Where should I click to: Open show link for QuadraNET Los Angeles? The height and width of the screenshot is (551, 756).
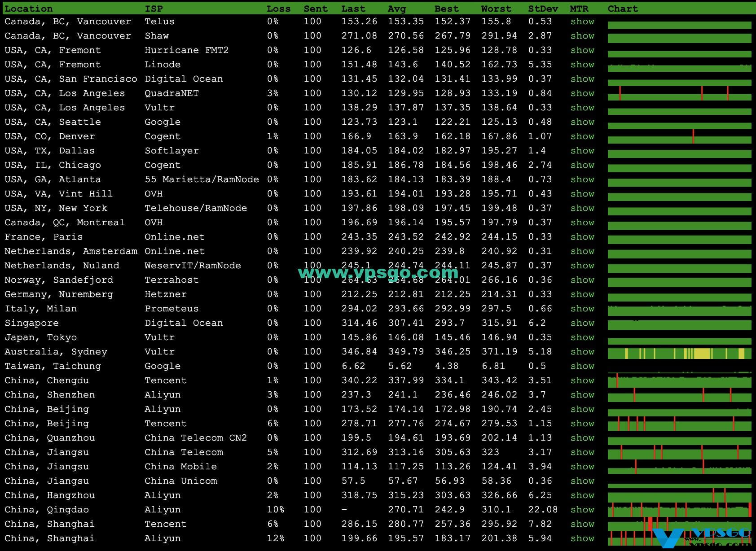tap(582, 93)
